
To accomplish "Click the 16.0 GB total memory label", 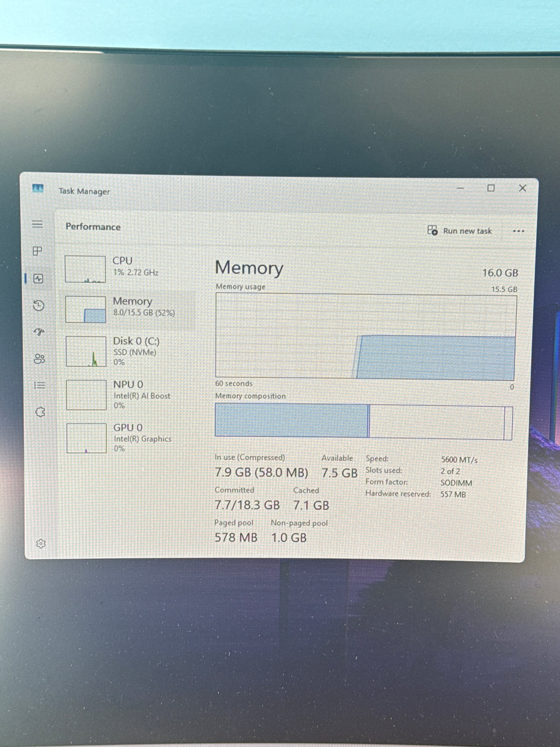I will point(500,273).
